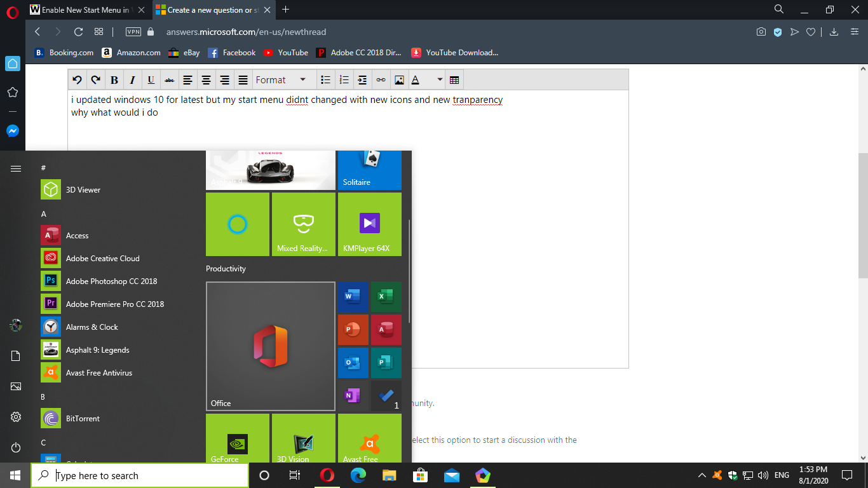Open the large Office tile
The image size is (868, 488).
[x=271, y=346]
